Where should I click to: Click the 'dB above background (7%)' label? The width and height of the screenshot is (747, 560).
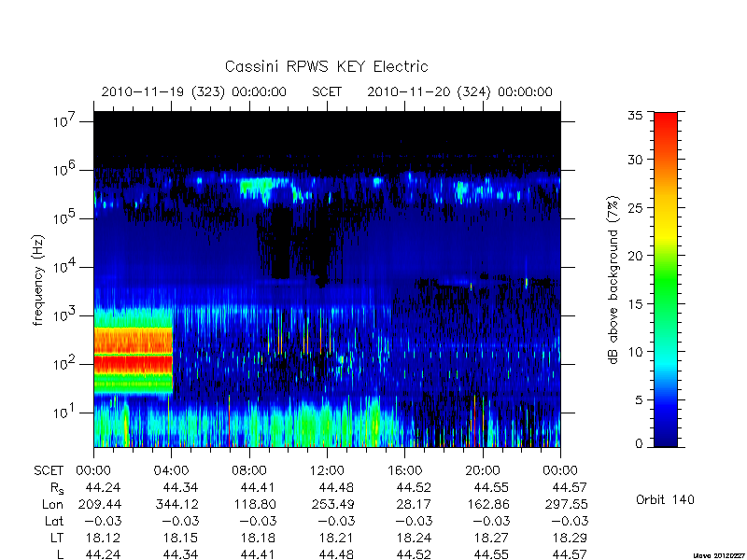[613, 280]
